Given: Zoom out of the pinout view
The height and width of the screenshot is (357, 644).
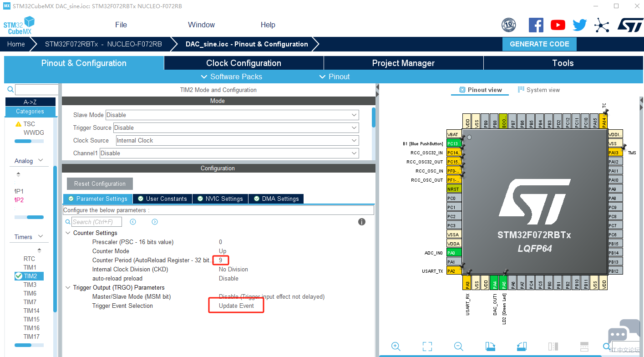Looking at the screenshot, I should pyautogui.click(x=458, y=347).
